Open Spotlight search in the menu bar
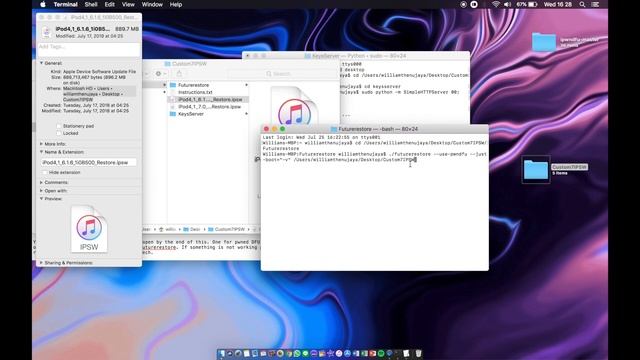 pos(582,4)
